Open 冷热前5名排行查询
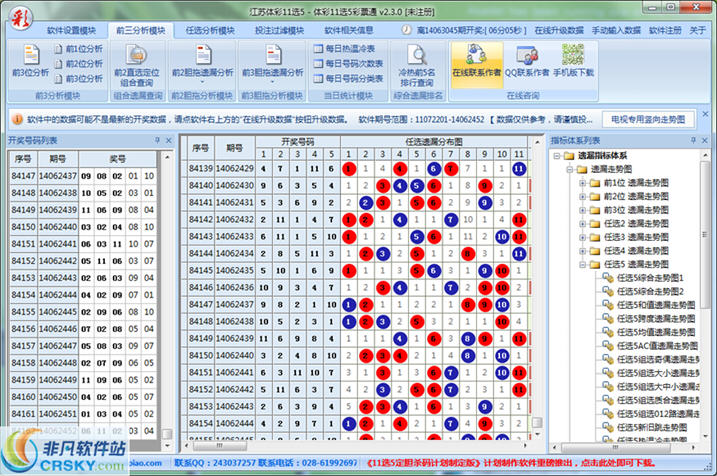This screenshot has height=476, width=717. tap(417, 66)
